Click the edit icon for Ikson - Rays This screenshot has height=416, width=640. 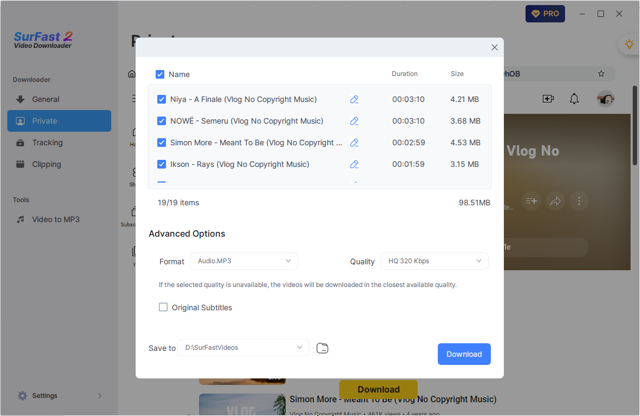(x=354, y=164)
